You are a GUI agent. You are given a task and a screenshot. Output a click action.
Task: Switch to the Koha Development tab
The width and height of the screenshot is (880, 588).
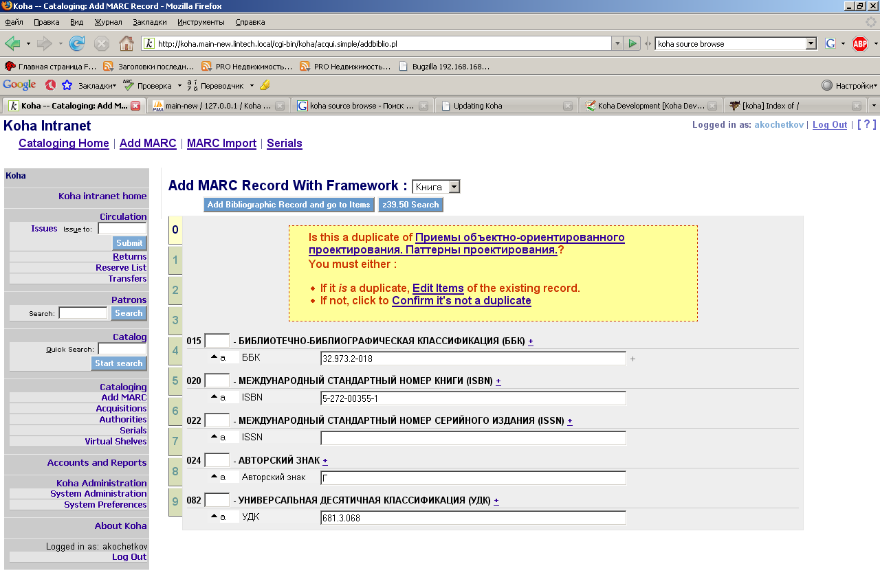(x=650, y=106)
